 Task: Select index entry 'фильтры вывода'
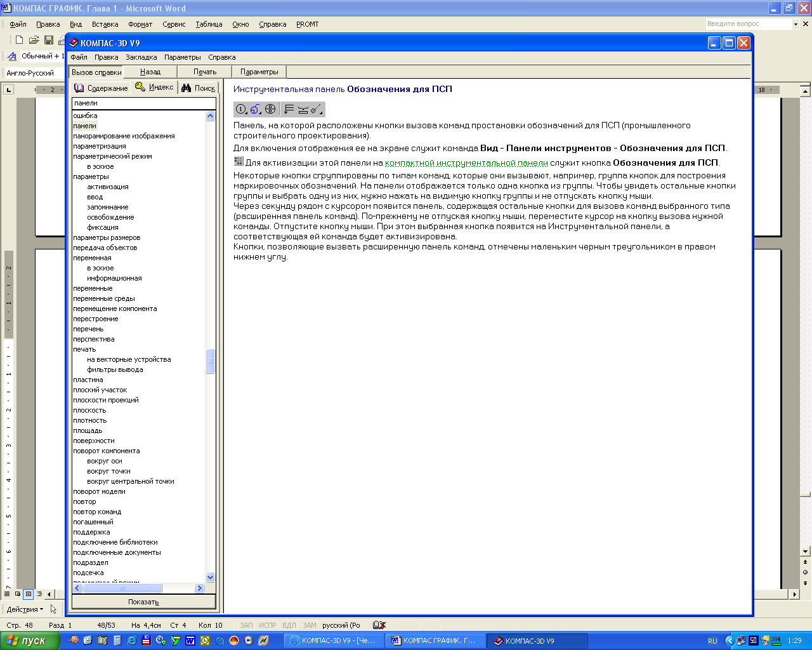click(x=115, y=369)
